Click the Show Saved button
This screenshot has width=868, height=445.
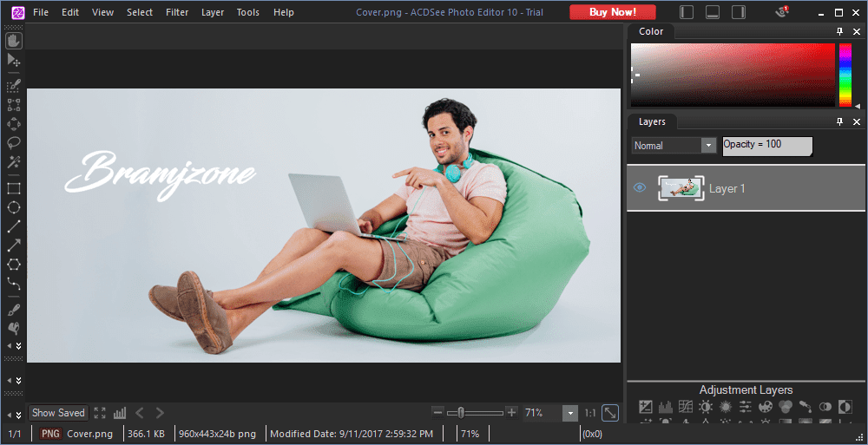point(58,413)
